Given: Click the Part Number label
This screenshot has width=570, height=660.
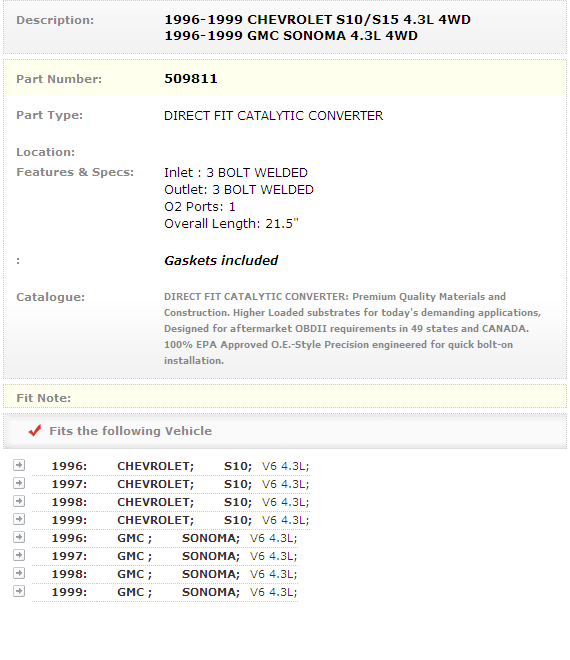Looking at the screenshot, I should 59,79.
